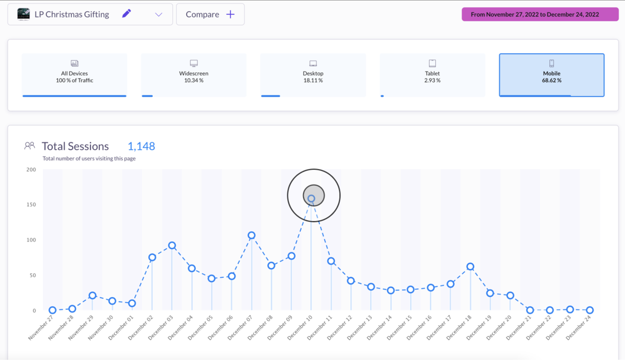Click the November 30 data point
Viewport: 625px width, 364px height.
[x=112, y=301]
